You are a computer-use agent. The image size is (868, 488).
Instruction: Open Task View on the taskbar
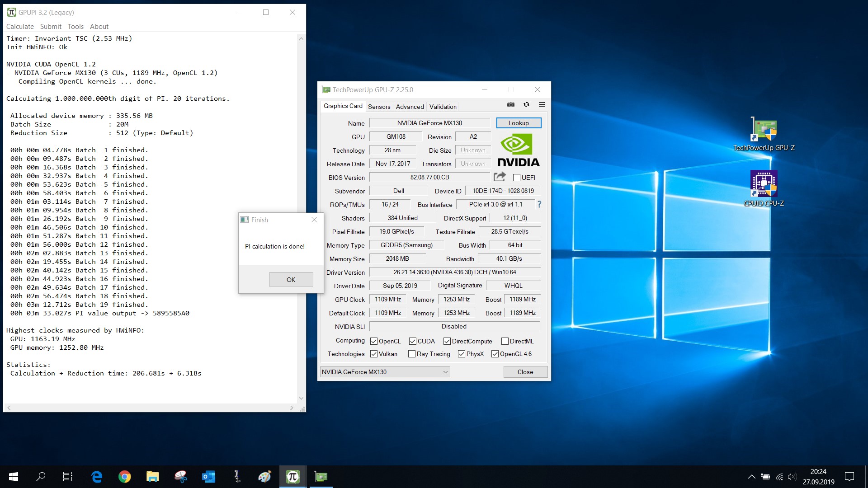(68, 476)
